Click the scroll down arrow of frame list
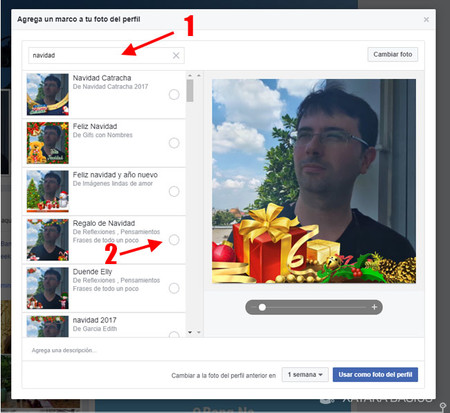Image resolution: width=450 pixels, height=413 pixels. tap(190, 332)
